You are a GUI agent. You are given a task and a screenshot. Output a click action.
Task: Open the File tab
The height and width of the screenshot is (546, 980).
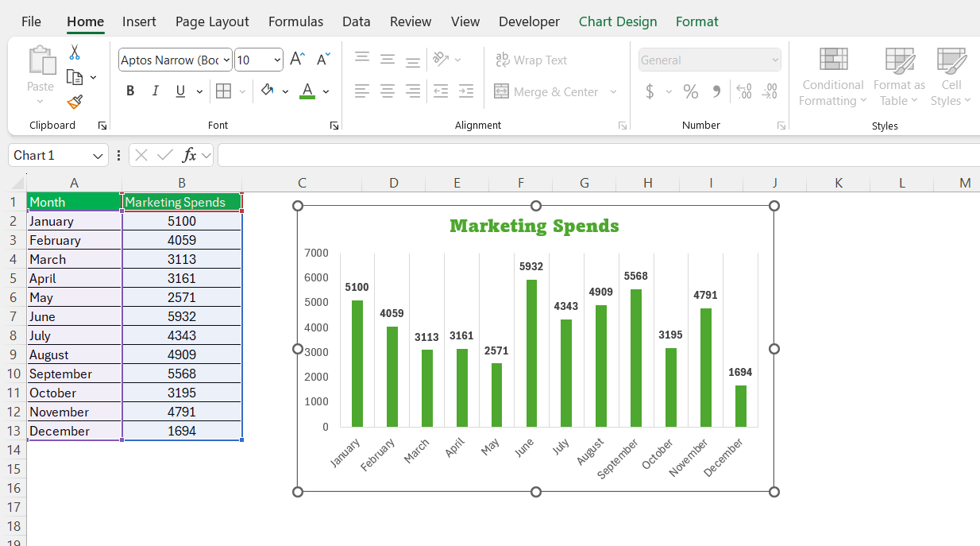tap(31, 21)
